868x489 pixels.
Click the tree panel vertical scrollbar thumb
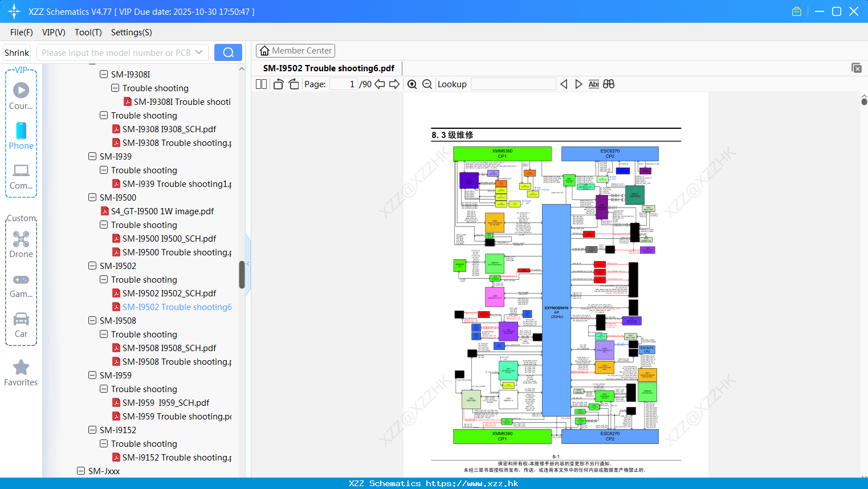[x=242, y=275]
